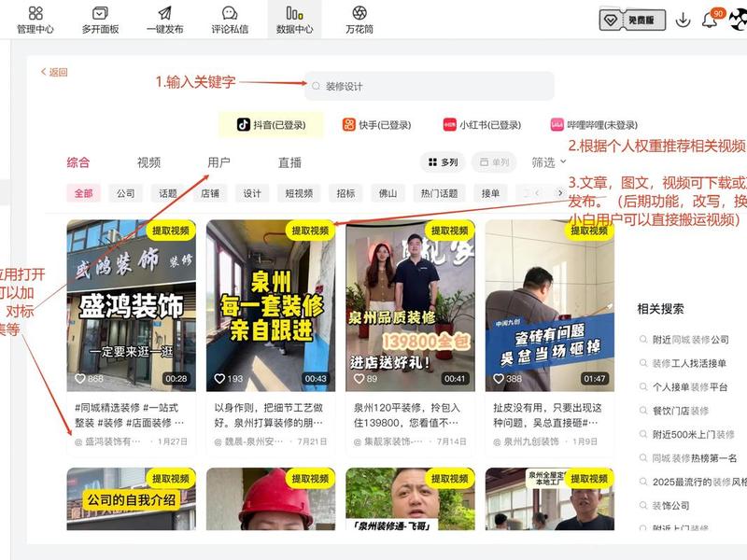The height and width of the screenshot is (560, 747).
Task: Click 提取视频 on 查砖有问题 video
Action: tap(589, 231)
